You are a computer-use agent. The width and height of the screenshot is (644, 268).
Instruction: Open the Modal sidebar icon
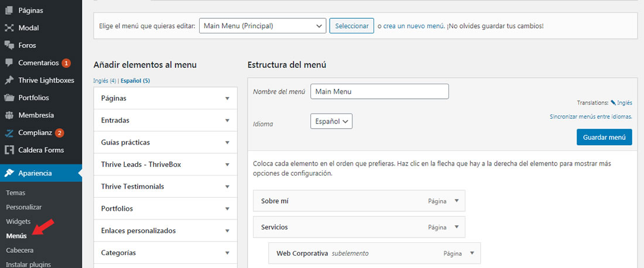pyautogui.click(x=9, y=28)
